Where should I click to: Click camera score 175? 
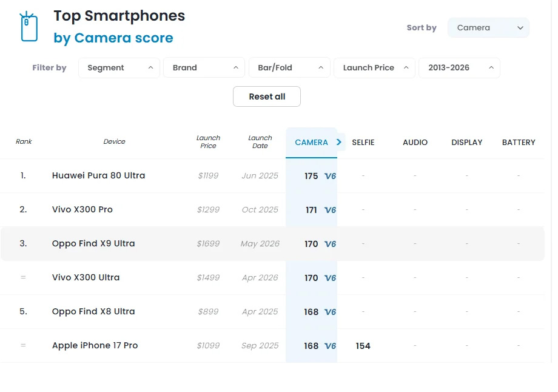[311, 176]
